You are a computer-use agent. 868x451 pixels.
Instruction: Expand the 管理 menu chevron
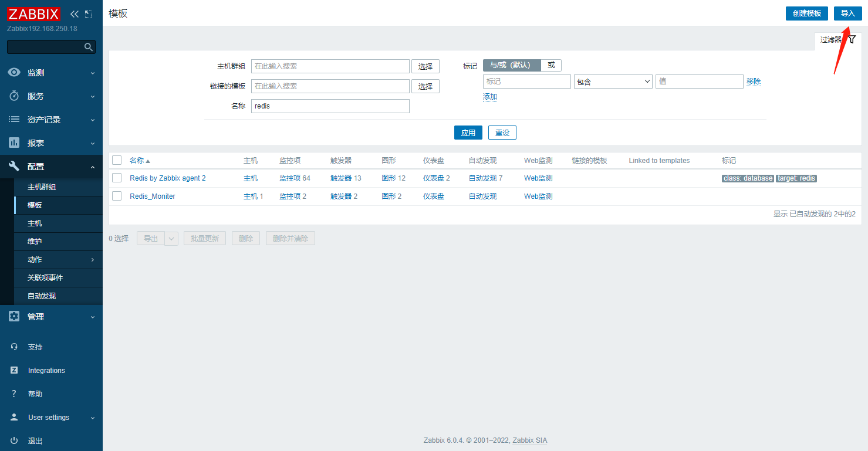pos(93,317)
